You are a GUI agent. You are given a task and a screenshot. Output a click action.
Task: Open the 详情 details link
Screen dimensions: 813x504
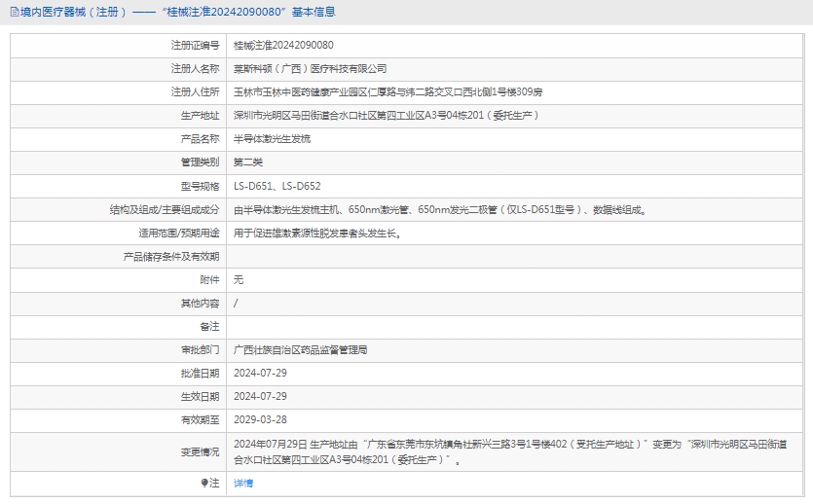(x=243, y=483)
